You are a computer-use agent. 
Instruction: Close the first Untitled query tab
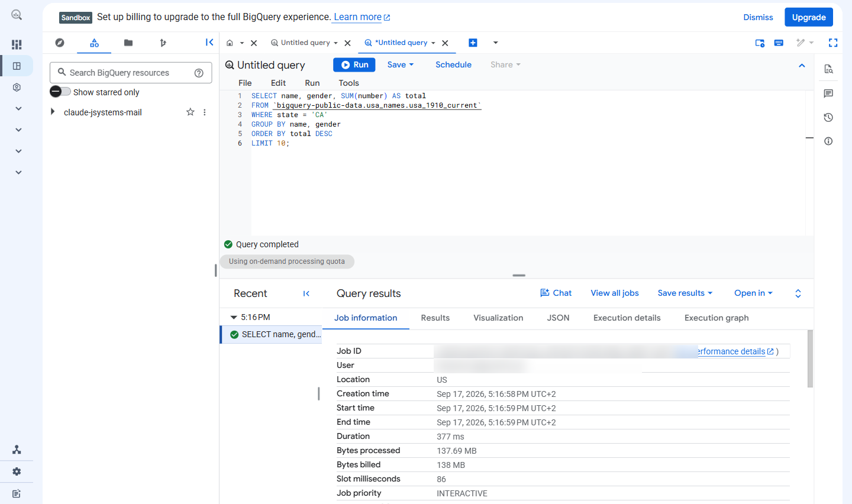[x=347, y=43]
